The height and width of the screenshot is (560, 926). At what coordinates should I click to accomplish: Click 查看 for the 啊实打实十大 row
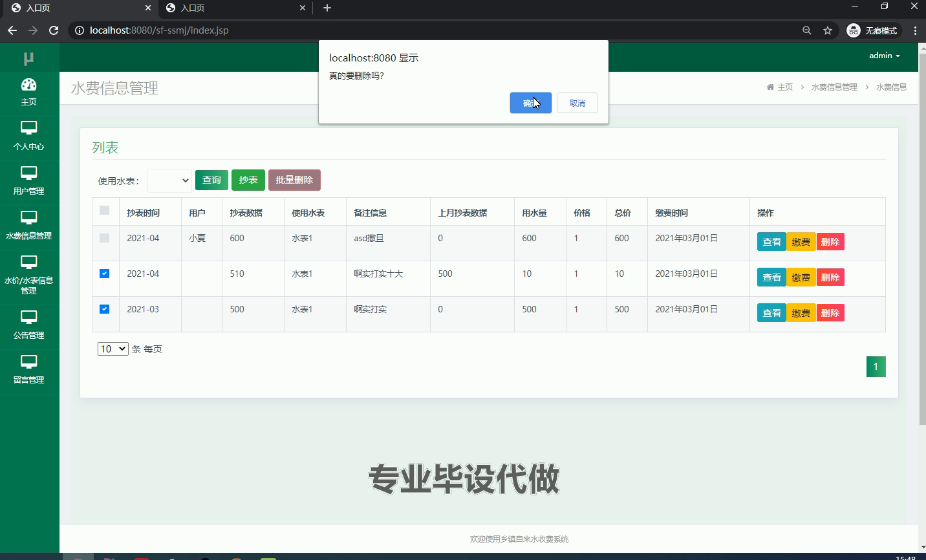(x=771, y=277)
